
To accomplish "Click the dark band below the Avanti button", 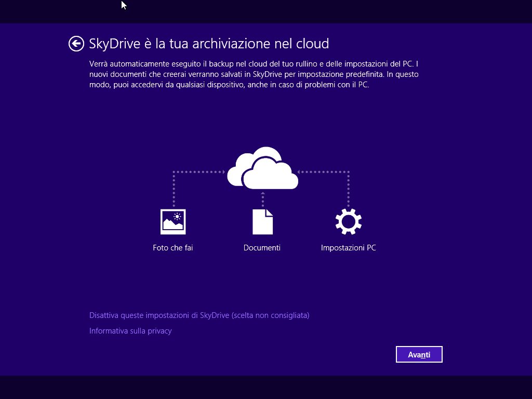I will tap(266, 387).
